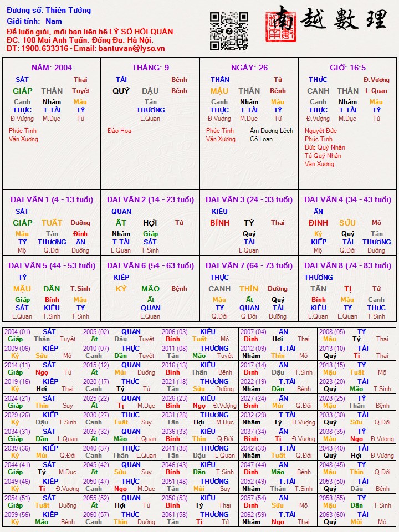Click the phone number 1900.633316

click(x=45, y=48)
